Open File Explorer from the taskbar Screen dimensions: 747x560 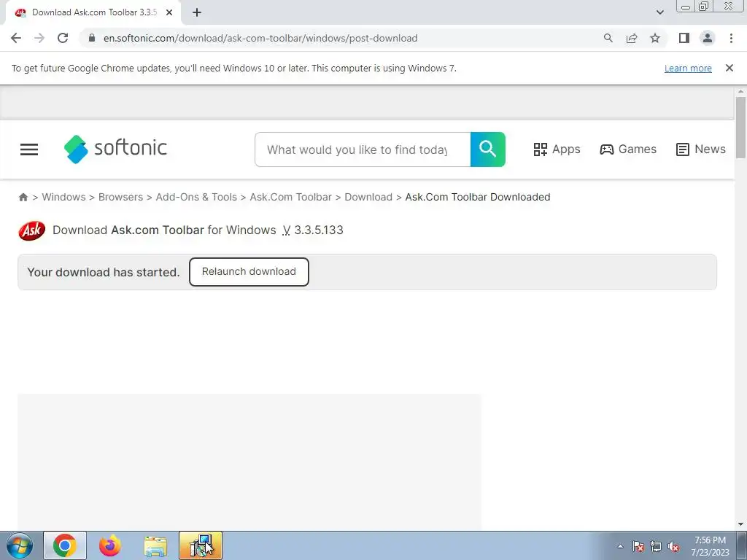click(155, 545)
